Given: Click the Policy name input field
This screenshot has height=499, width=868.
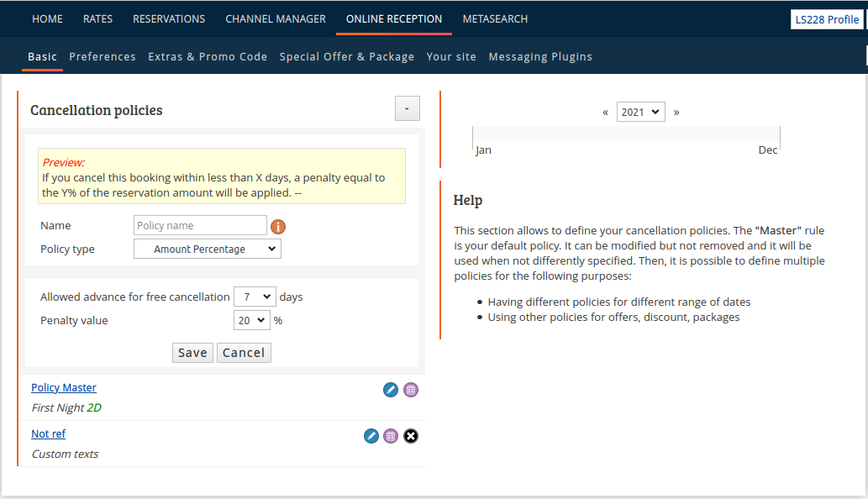Looking at the screenshot, I should (x=200, y=226).
